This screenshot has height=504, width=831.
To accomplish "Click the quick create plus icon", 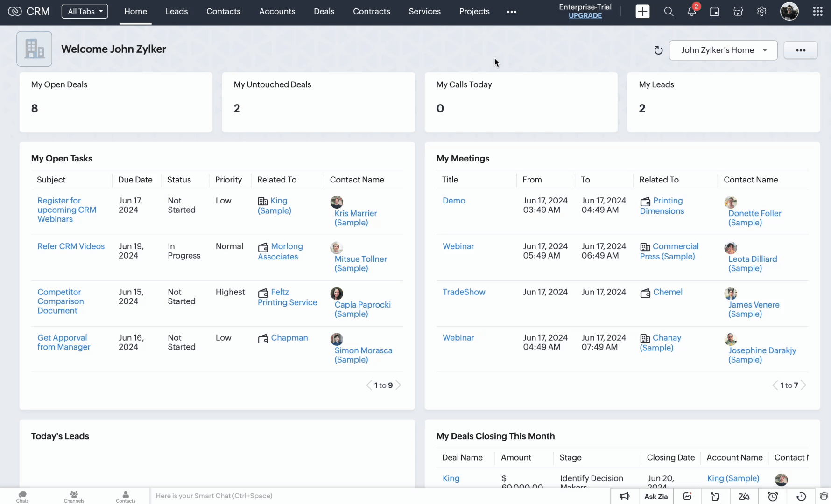I will (x=642, y=12).
